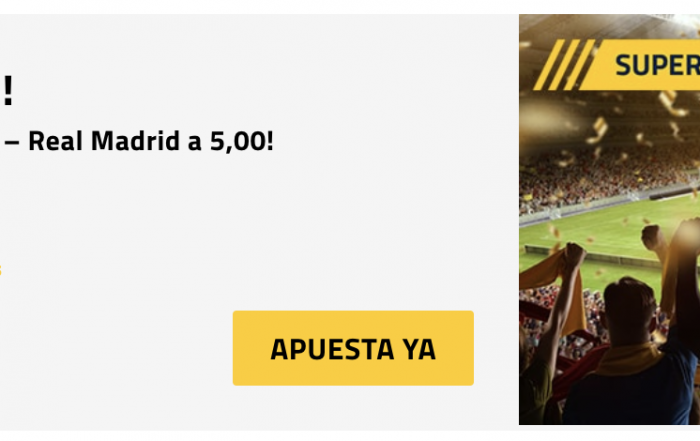
Task: Click the dash before Real Madrid
Action: click(x=12, y=142)
